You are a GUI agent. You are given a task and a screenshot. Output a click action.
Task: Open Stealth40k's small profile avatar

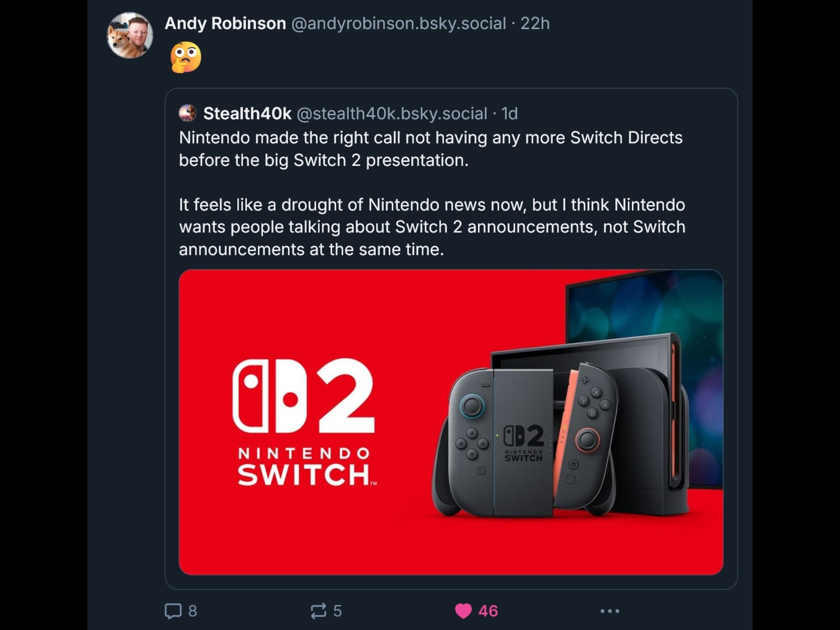(187, 113)
